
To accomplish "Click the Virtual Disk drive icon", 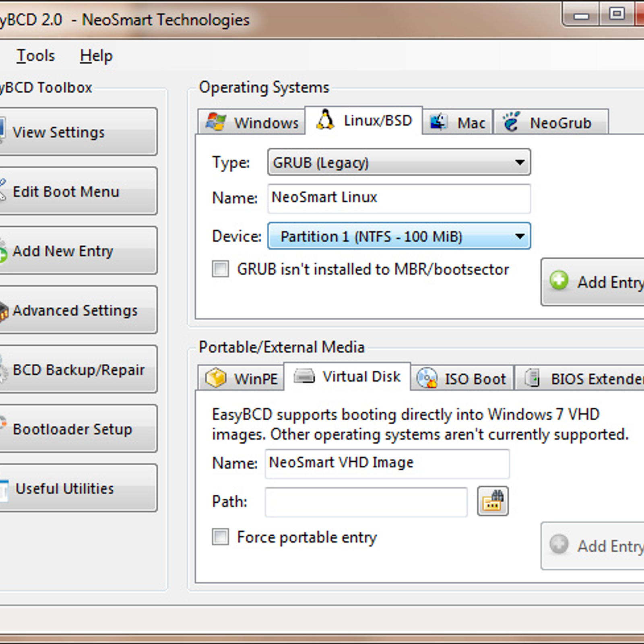I will pyautogui.click(x=304, y=376).
